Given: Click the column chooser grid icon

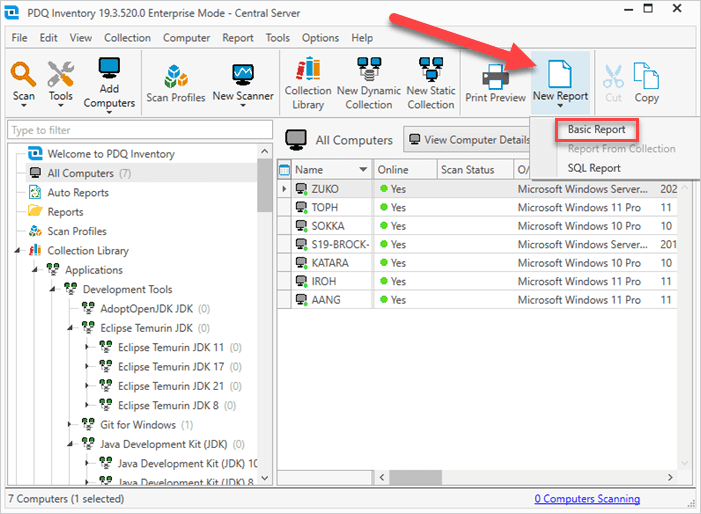Looking at the screenshot, I should [284, 170].
